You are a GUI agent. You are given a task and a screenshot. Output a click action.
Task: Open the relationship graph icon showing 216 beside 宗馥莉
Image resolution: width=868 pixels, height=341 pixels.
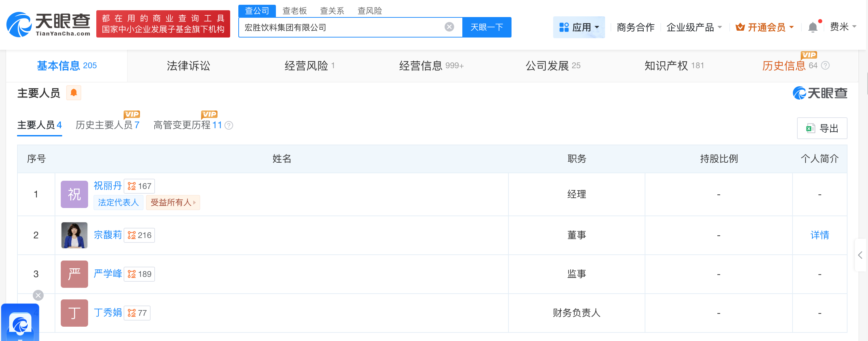[131, 235]
